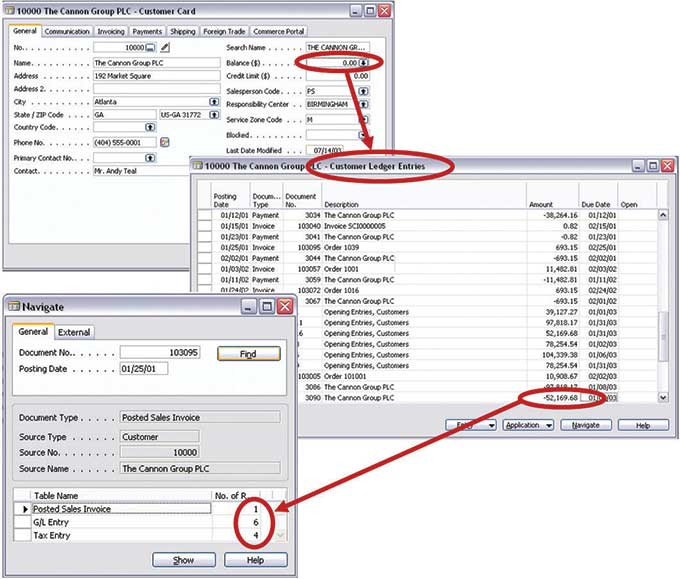Open the External tab in Navigate
The image size is (680, 579).
(x=73, y=333)
